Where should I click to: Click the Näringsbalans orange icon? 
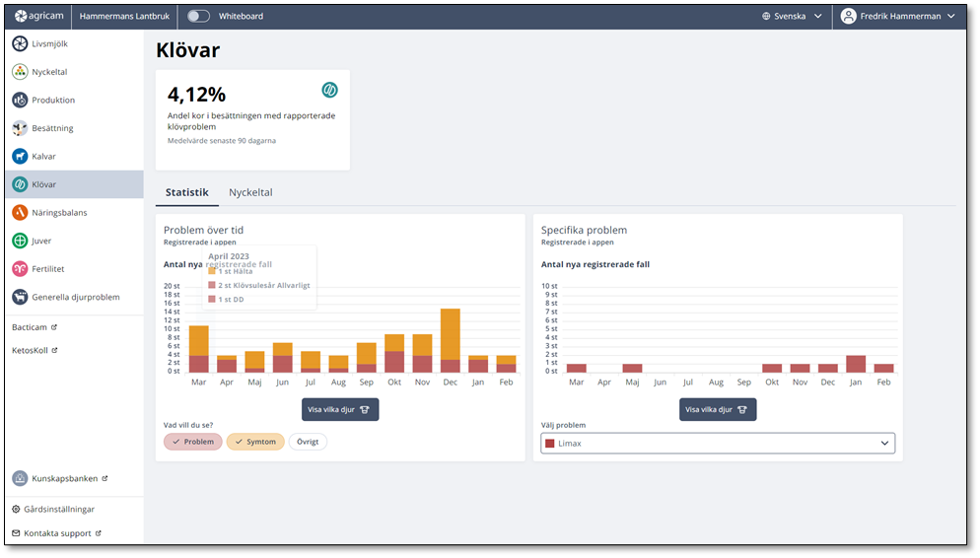point(20,213)
